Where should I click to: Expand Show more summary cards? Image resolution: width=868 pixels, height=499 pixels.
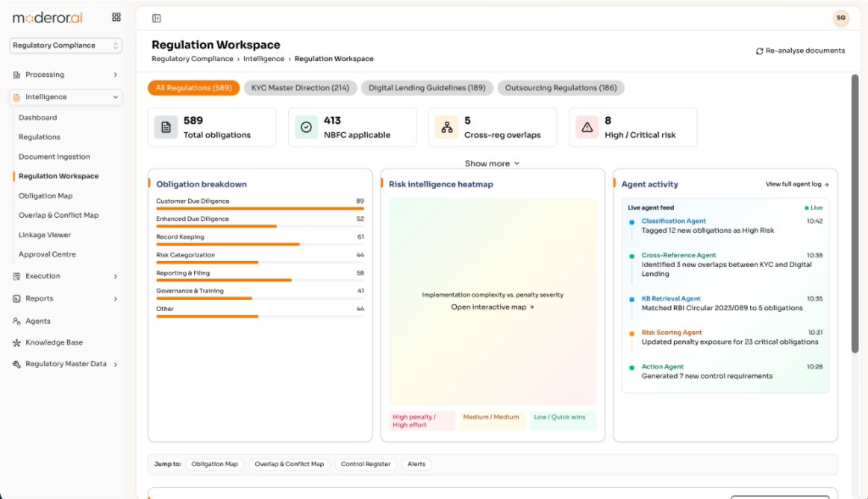pyautogui.click(x=492, y=164)
